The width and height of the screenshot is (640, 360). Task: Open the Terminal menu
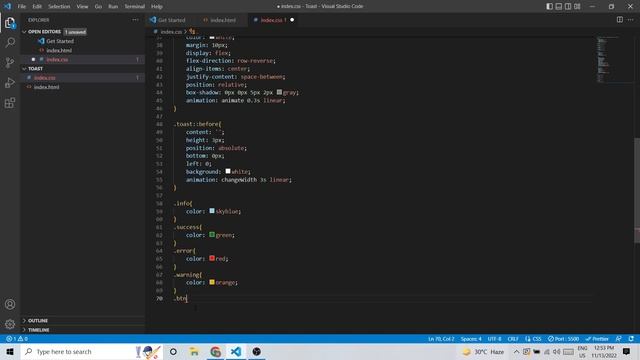click(135, 7)
